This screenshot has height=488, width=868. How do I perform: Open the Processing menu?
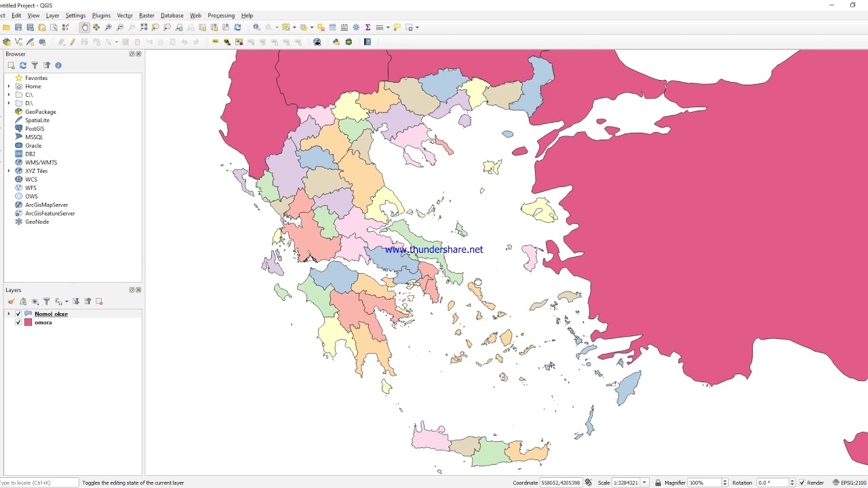[x=221, y=15]
